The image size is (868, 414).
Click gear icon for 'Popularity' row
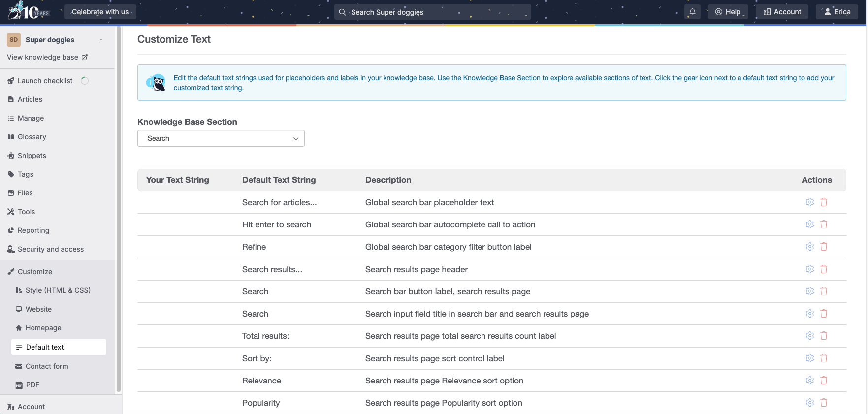point(810,403)
